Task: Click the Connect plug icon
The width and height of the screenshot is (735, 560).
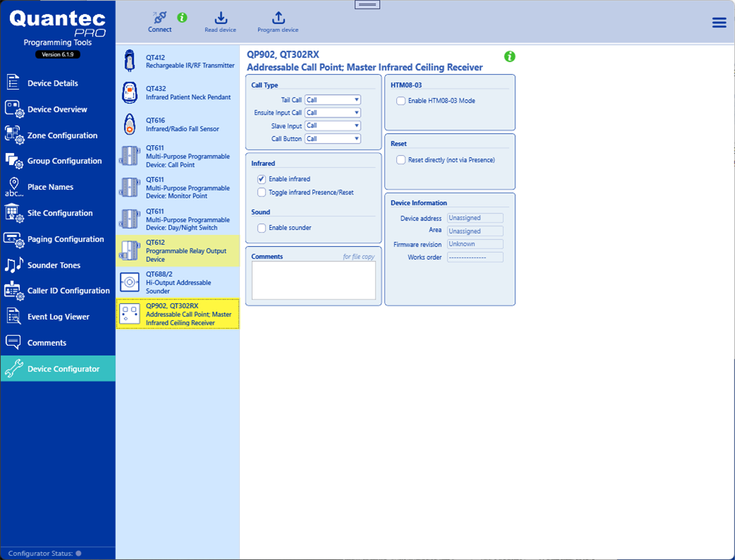Action: pos(160,18)
